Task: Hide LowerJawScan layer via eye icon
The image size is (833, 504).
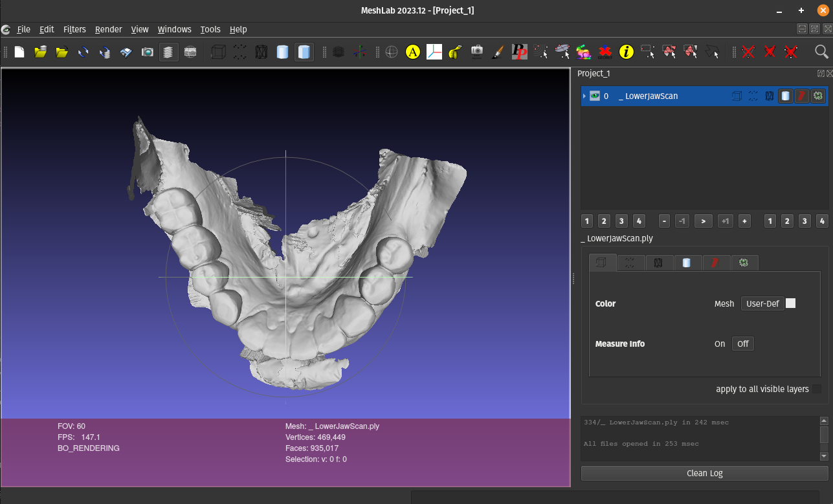Action: tap(594, 96)
